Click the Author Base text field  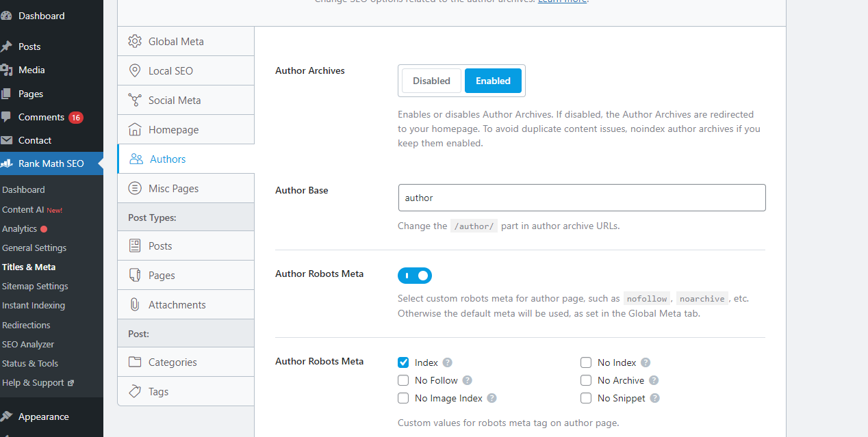(x=581, y=198)
